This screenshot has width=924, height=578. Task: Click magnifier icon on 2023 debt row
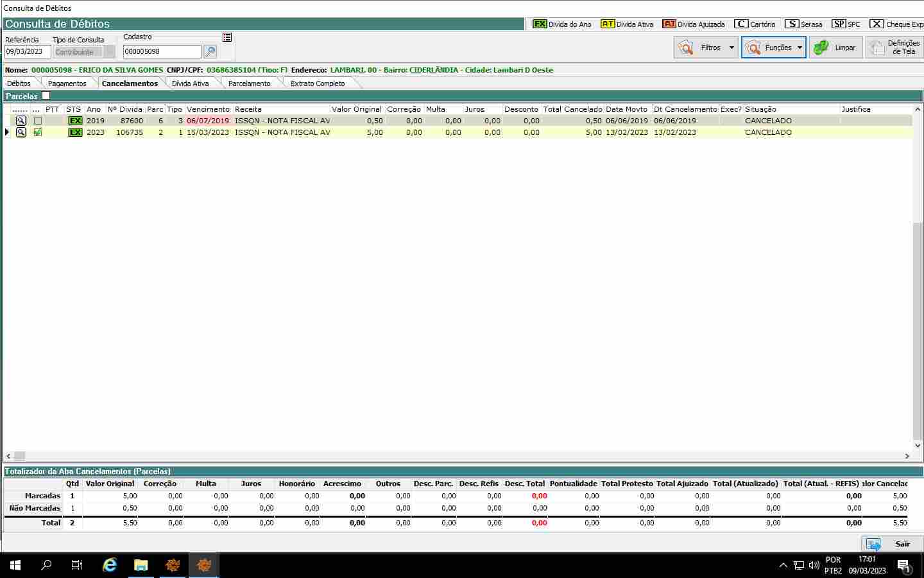21,132
